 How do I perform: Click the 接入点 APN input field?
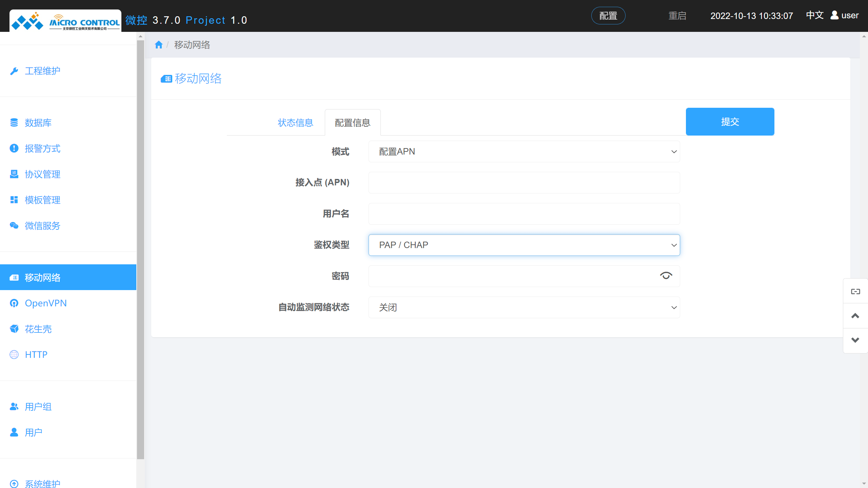point(524,183)
